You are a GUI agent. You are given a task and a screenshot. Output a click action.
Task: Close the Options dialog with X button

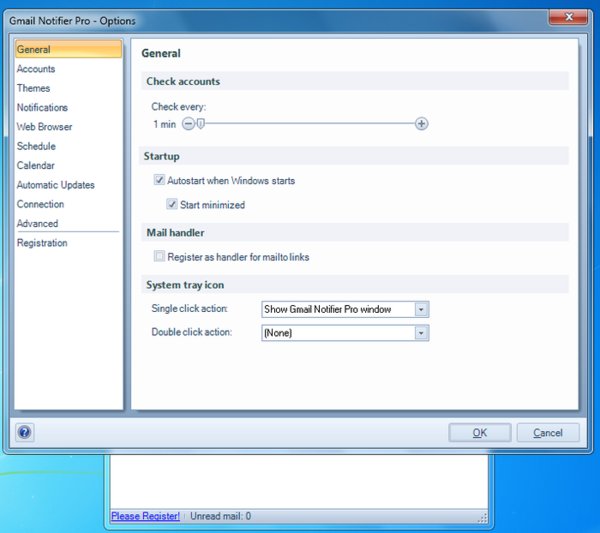[x=569, y=17]
